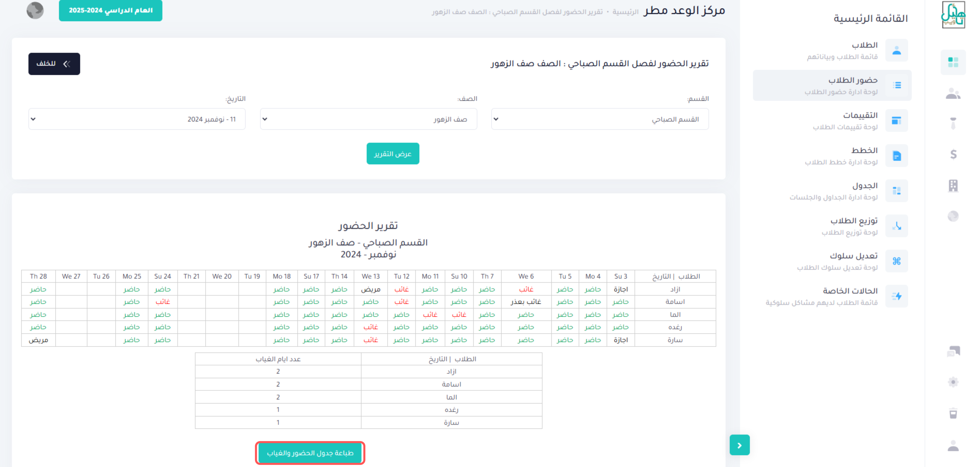
Task: Click the Th 28 column header
Action: (38, 276)
